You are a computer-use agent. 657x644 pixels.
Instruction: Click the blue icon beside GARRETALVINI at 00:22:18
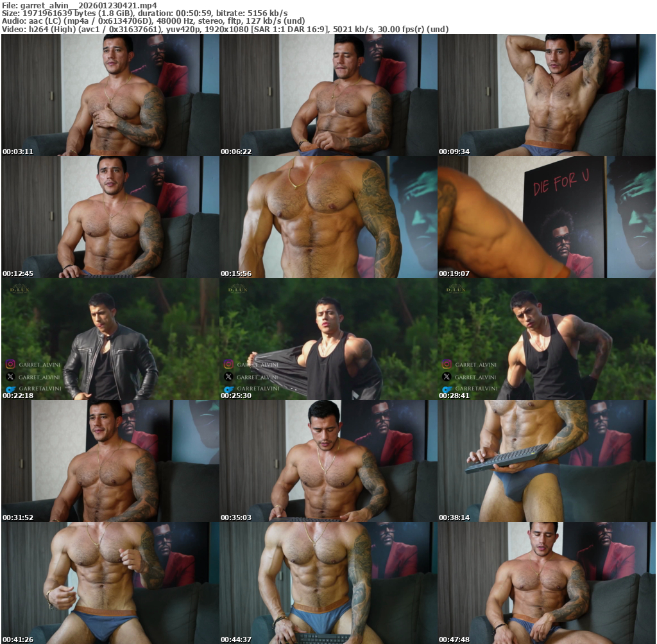(x=10, y=389)
